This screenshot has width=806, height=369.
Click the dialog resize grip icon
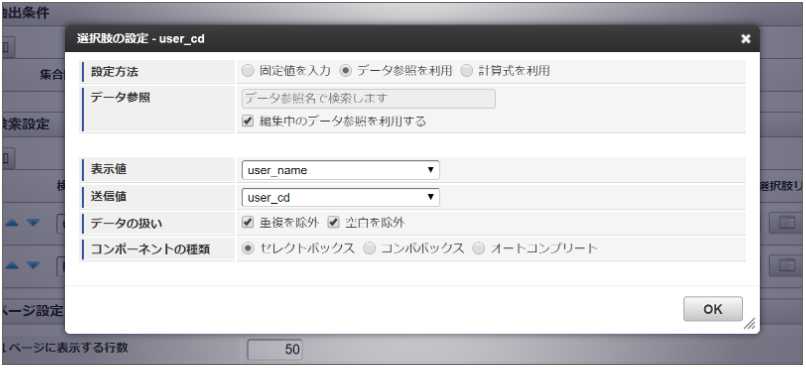[750, 323]
